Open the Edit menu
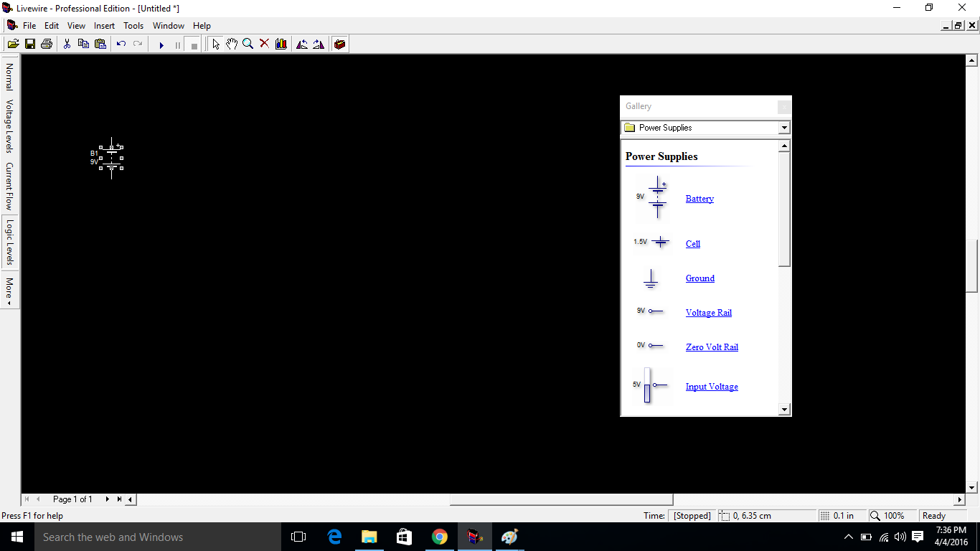The width and height of the screenshot is (980, 551). tap(52, 26)
